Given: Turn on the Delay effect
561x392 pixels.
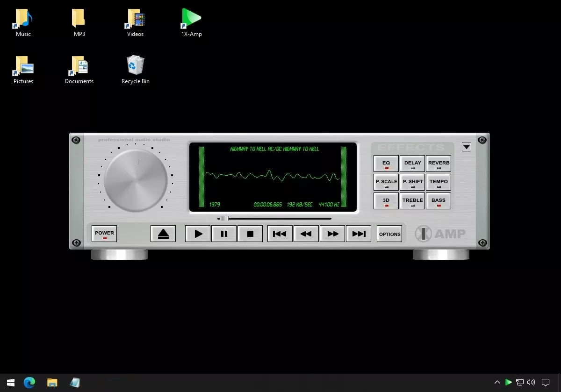Looking at the screenshot, I should click(412, 164).
